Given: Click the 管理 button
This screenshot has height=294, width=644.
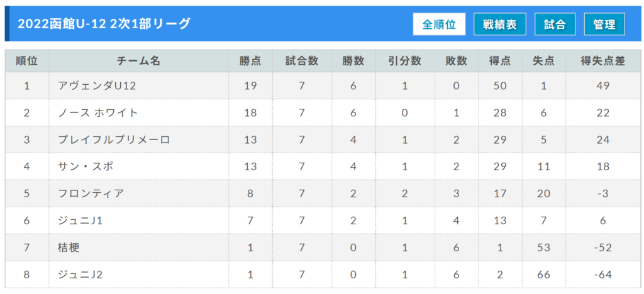Looking at the screenshot, I should (x=604, y=24).
